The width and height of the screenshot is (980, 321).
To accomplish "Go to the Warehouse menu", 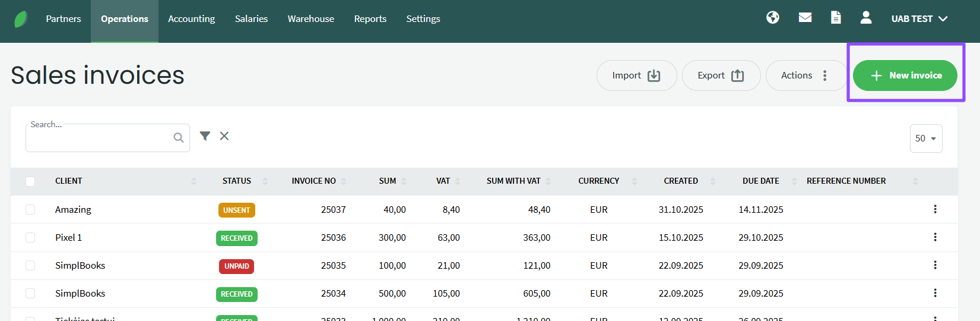I will 310,19.
